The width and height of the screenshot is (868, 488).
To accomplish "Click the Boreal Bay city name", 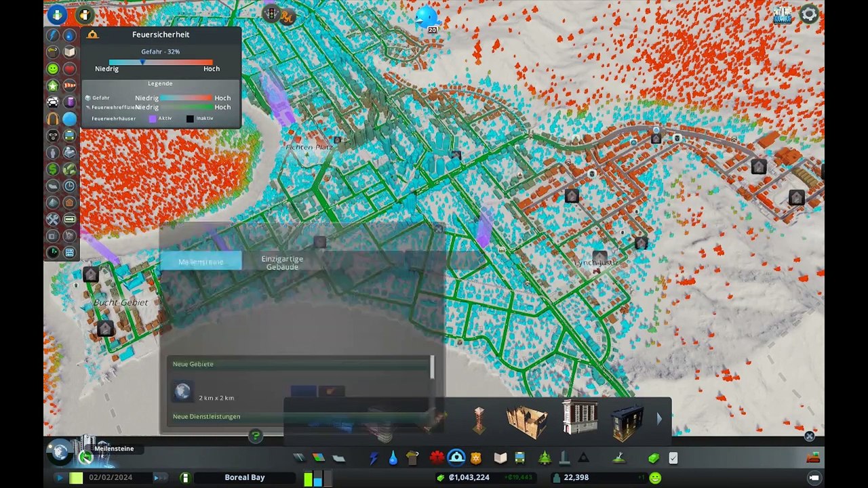I will pyautogui.click(x=245, y=478).
